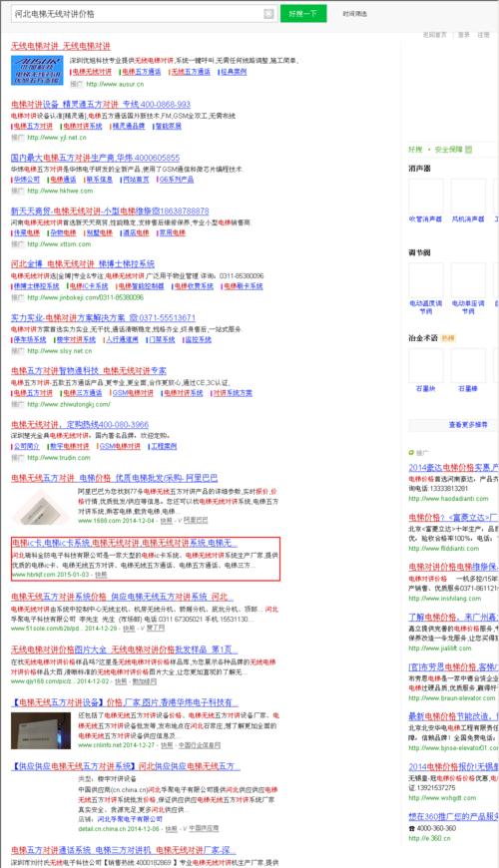The height and width of the screenshot is (868, 499).
Task: Open 快照 cached link on the 1688.com result
Action: pos(166,521)
